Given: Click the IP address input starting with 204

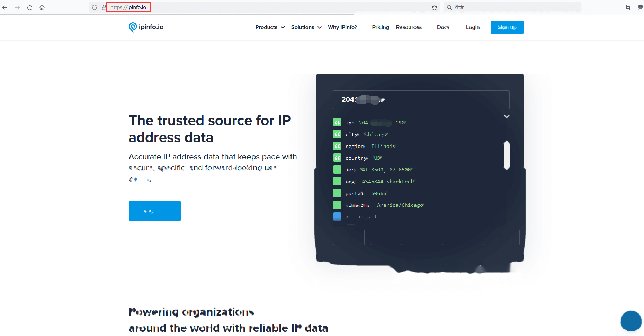Looking at the screenshot, I should pos(421,100).
